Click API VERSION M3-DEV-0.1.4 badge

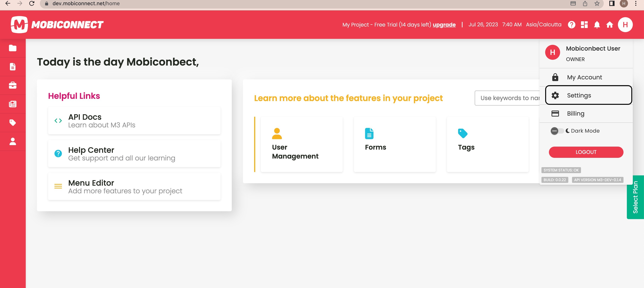[598, 180]
